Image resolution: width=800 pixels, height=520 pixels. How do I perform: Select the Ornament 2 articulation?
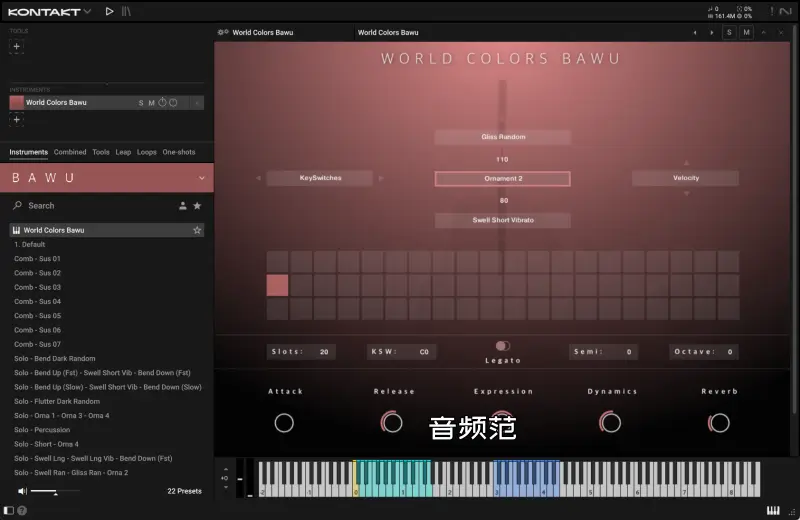[x=503, y=179]
